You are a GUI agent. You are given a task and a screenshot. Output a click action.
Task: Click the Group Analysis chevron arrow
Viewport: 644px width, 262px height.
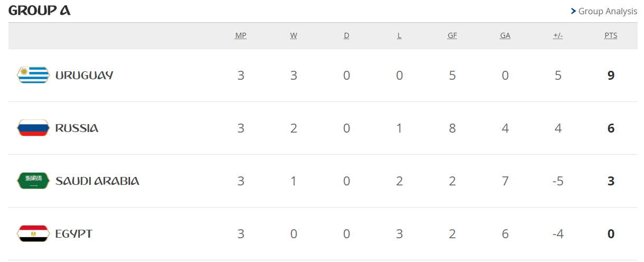pos(573,11)
